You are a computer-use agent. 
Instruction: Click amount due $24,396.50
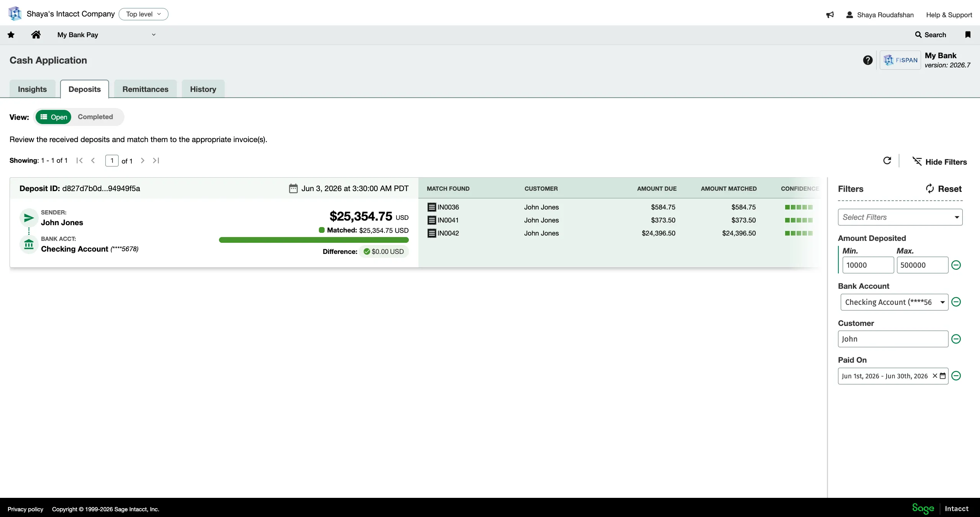point(658,233)
